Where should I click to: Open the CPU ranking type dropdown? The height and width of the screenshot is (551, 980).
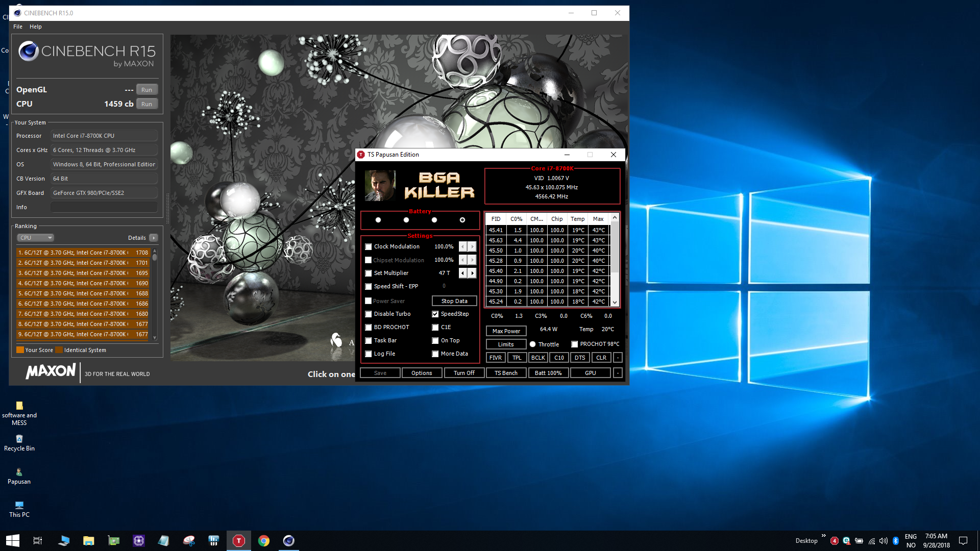[x=36, y=238]
